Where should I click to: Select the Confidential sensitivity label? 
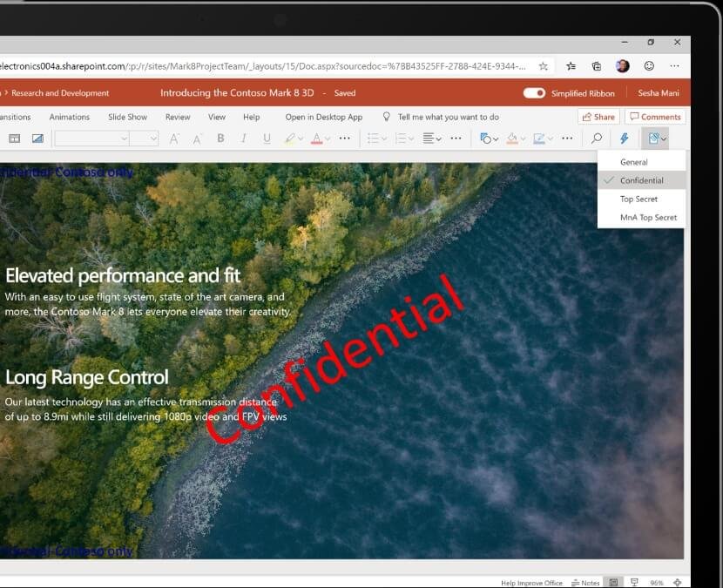click(641, 180)
